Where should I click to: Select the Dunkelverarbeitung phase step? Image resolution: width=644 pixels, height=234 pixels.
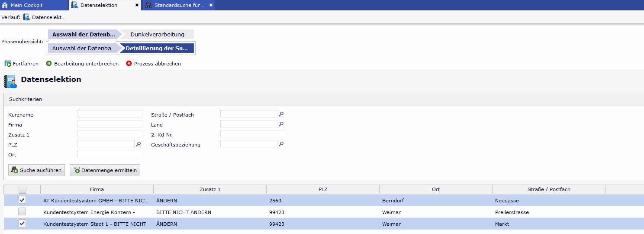pyautogui.click(x=157, y=34)
